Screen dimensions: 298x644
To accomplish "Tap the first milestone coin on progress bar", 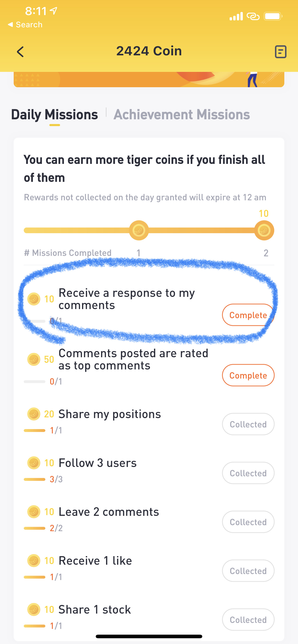I will click(139, 230).
